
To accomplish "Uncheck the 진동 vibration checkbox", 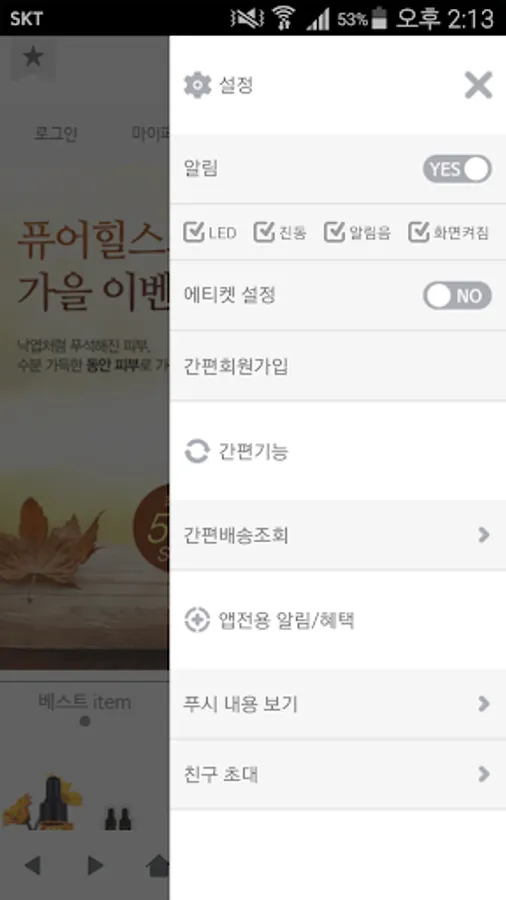I will tap(264, 231).
